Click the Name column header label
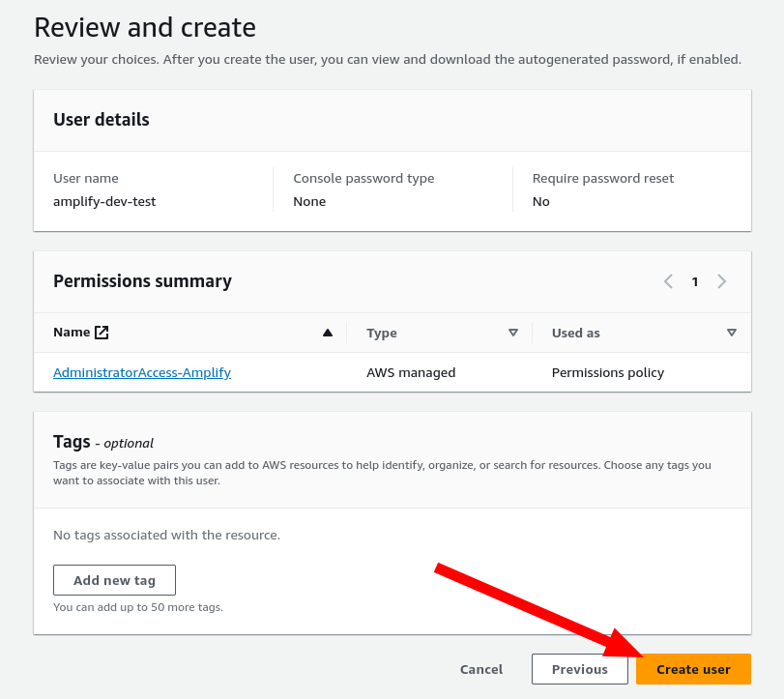 click(x=72, y=333)
